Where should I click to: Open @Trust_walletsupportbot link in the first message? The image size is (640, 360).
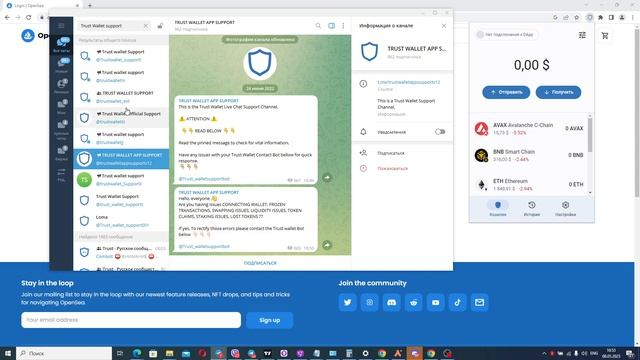(x=204, y=179)
